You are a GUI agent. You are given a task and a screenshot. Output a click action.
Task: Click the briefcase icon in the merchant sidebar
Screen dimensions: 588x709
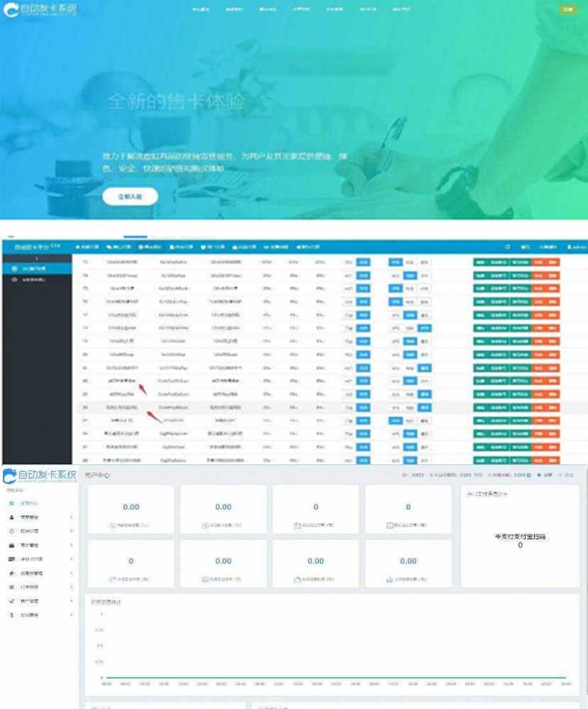point(12,545)
